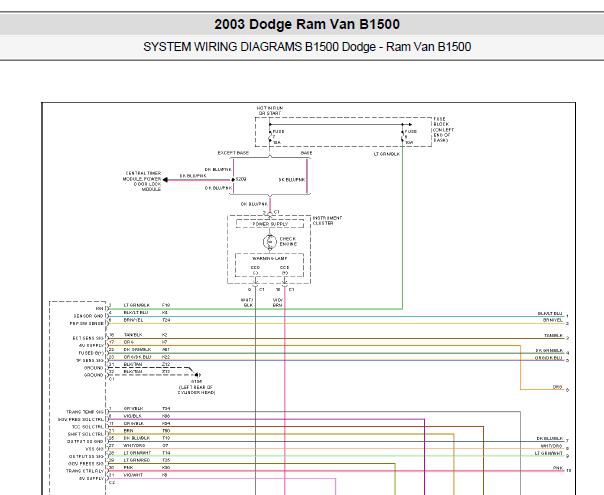Click the arrowhead pointing to Central Timer Module
This screenshot has height=495, width=604.
pos(165,180)
